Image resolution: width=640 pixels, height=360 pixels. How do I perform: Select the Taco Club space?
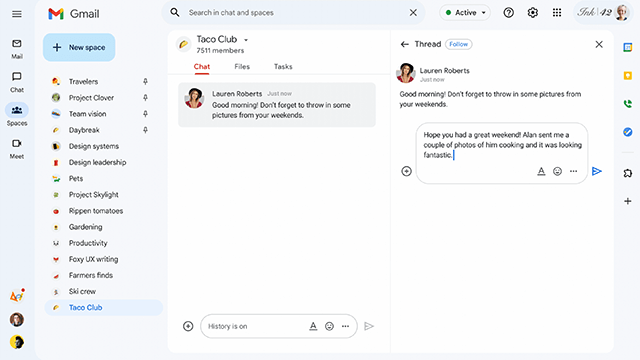click(x=104, y=307)
